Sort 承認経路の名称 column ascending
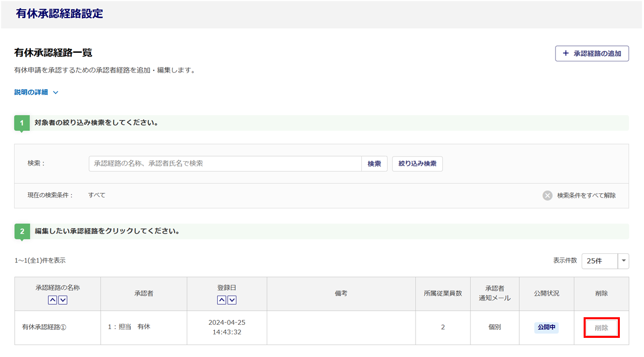644x357 pixels. point(52,300)
